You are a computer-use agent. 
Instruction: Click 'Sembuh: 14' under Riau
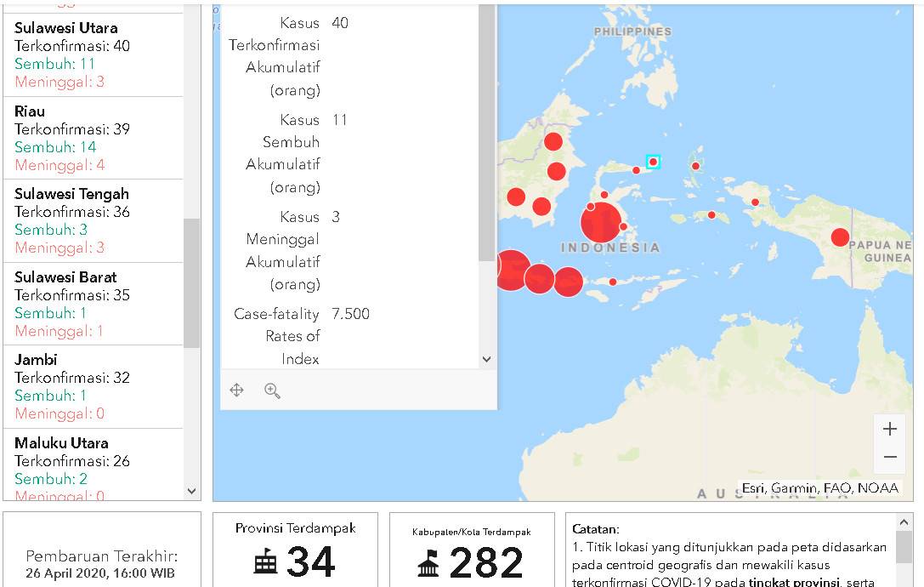click(55, 147)
